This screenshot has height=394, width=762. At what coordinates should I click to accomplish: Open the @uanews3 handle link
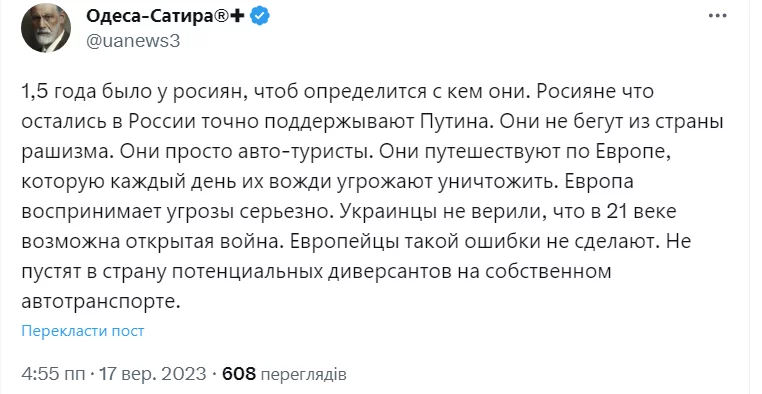coord(133,41)
